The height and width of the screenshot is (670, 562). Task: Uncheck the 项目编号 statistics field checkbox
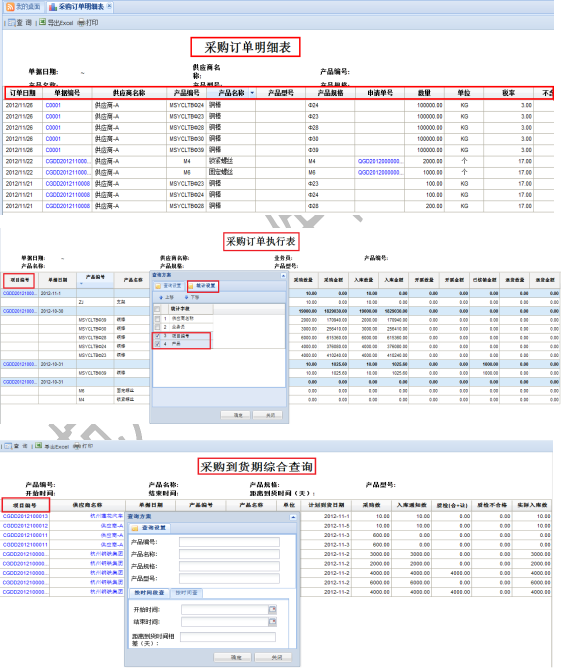tap(157, 336)
